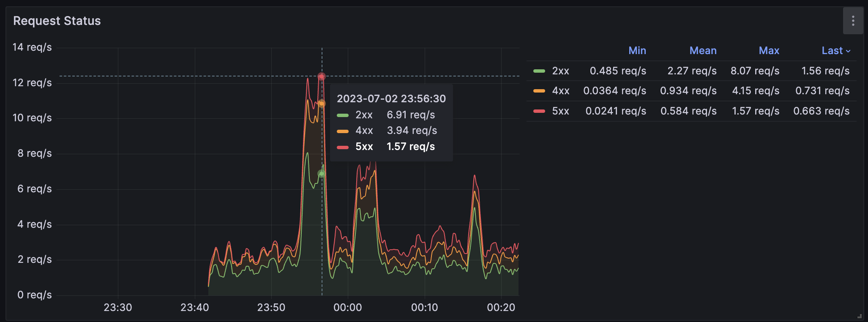
Task: Click the tooltip timestamp 2023-07-02 23:56:30
Action: 391,99
